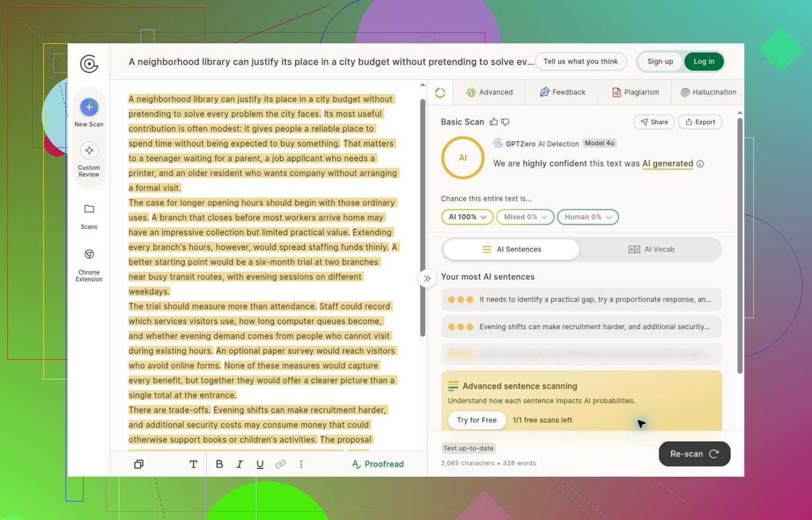Image resolution: width=812 pixels, height=520 pixels.
Task: Click the GPTZero logo icon
Action: [89, 64]
